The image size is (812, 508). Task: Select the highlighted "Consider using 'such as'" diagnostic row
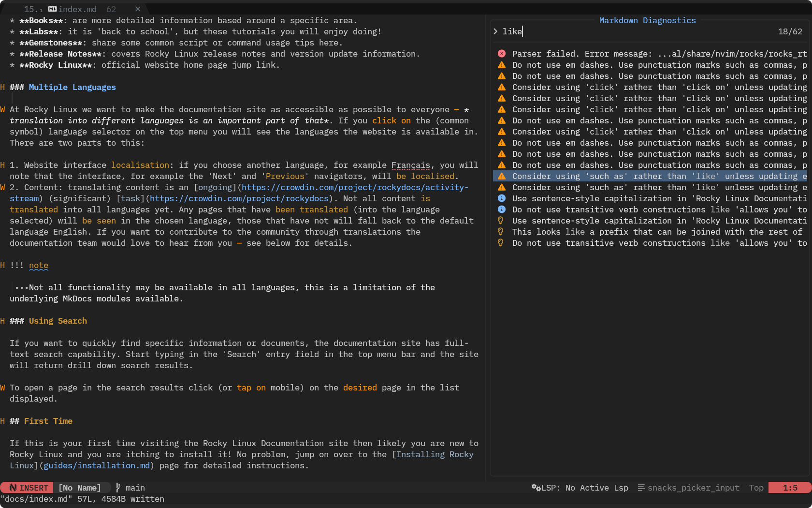click(650, 176)
